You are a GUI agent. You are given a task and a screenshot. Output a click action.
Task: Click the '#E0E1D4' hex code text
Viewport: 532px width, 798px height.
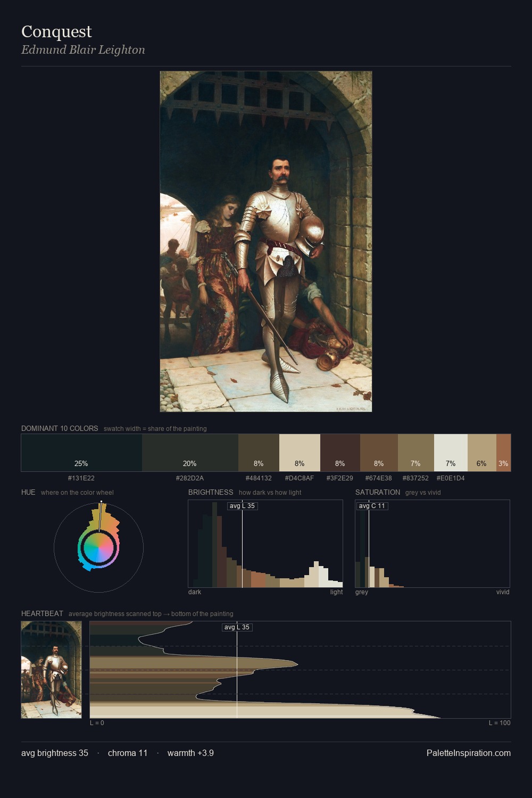tap(451, 478)
